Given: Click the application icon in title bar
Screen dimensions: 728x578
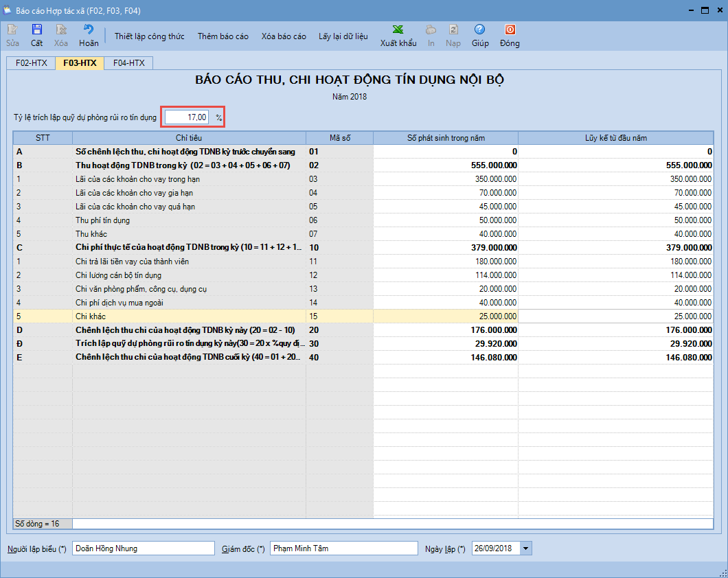Looking at the screenshot, I should (x=7, y=10).
